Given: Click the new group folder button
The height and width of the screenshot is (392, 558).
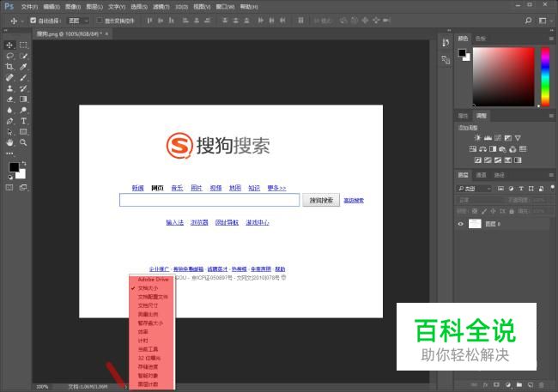Looking at the screenshot, I should 519,385.
